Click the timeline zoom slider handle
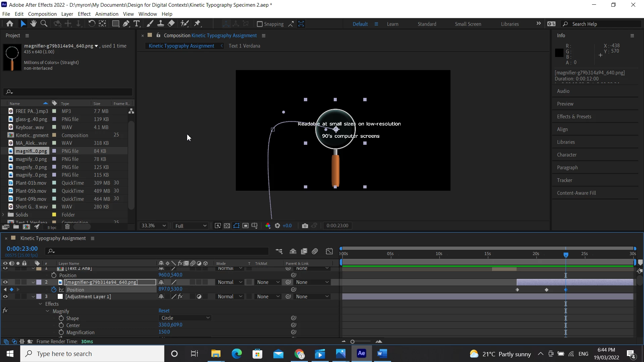Image resolution: width=644 pixels, height=362 pixels. (x=352, y=342)
